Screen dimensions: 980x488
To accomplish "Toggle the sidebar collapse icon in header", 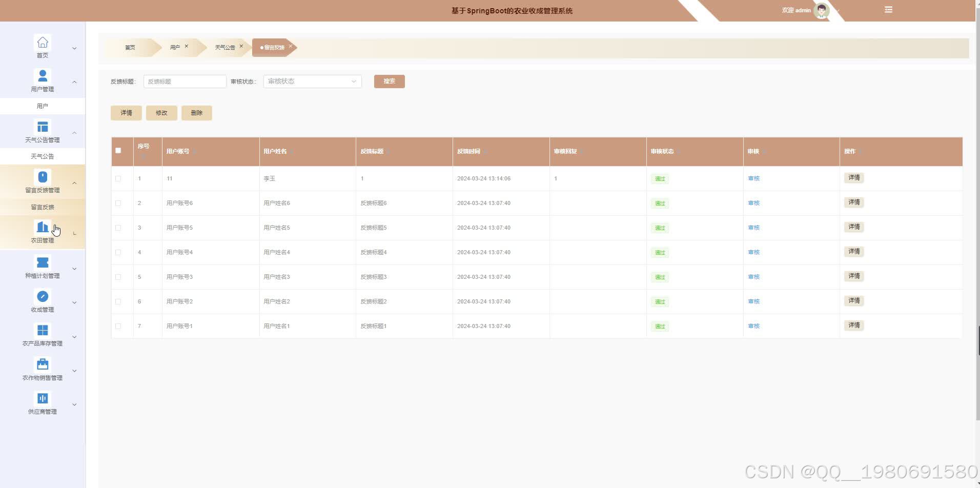I will [888, 10].
